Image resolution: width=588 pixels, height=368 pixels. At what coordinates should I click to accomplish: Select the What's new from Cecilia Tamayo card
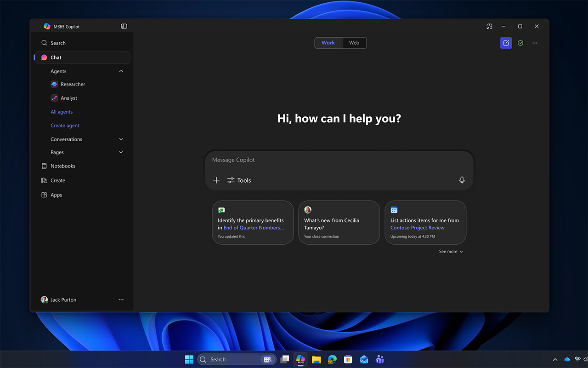click(339, 222)
